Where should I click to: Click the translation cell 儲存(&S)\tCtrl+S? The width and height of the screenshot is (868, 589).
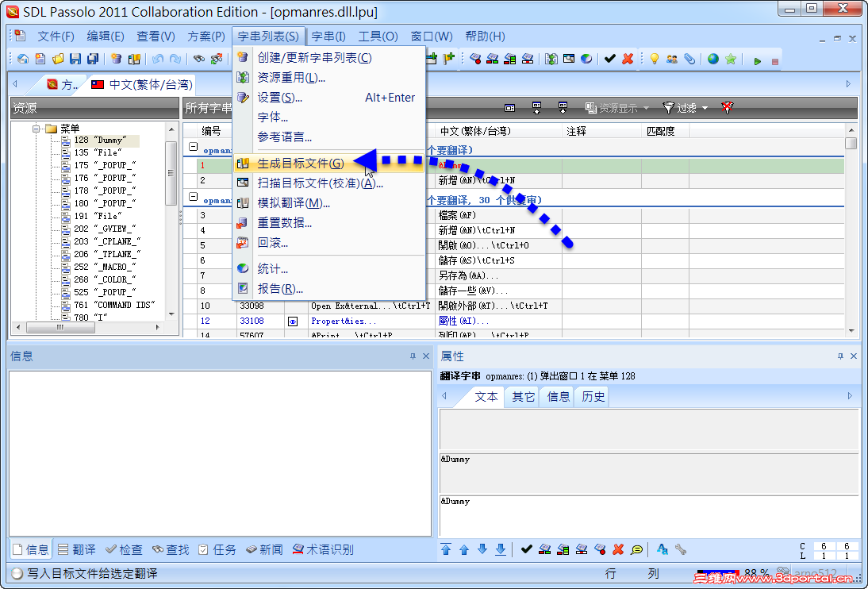pos(498,260)
